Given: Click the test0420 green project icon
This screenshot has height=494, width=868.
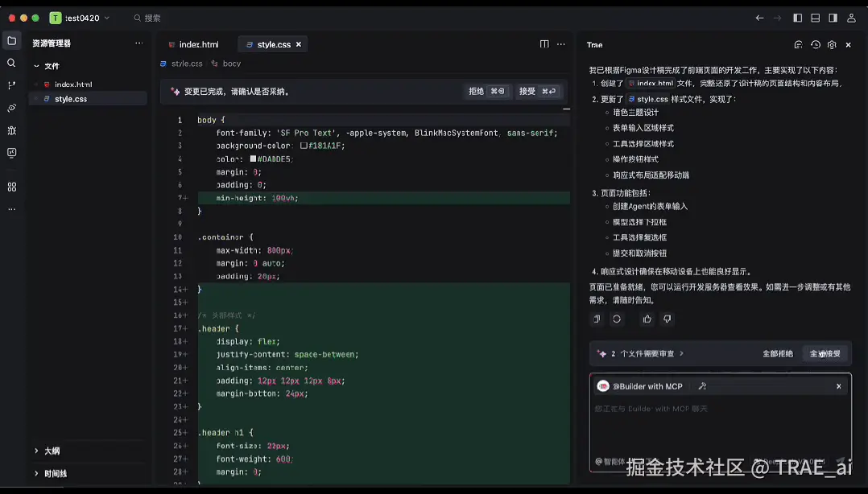Looking at the screenshot, I should (x=56, y=19).
